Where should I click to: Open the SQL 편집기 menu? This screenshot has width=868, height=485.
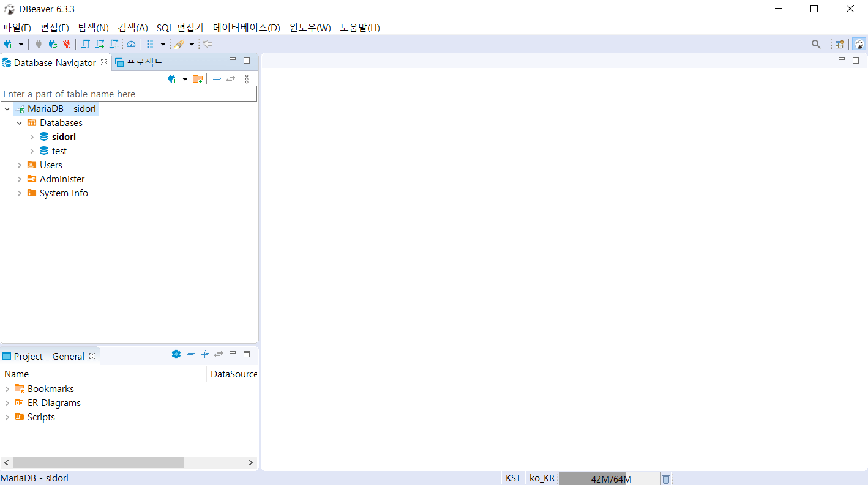[180, 28]
